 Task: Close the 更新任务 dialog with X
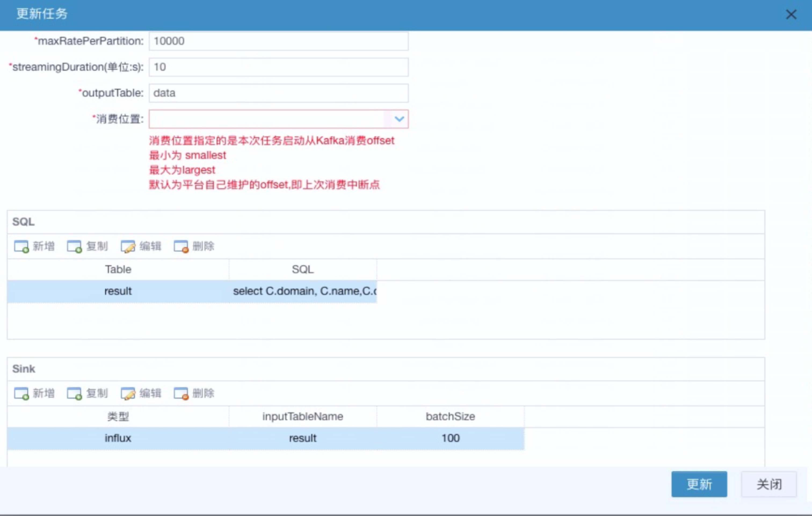(x=791, y=14)
